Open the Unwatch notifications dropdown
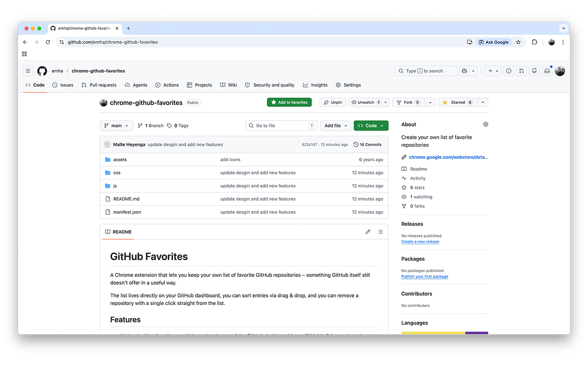Image resolution: width=588 pixels, height=368 pixels. [369, 102]
